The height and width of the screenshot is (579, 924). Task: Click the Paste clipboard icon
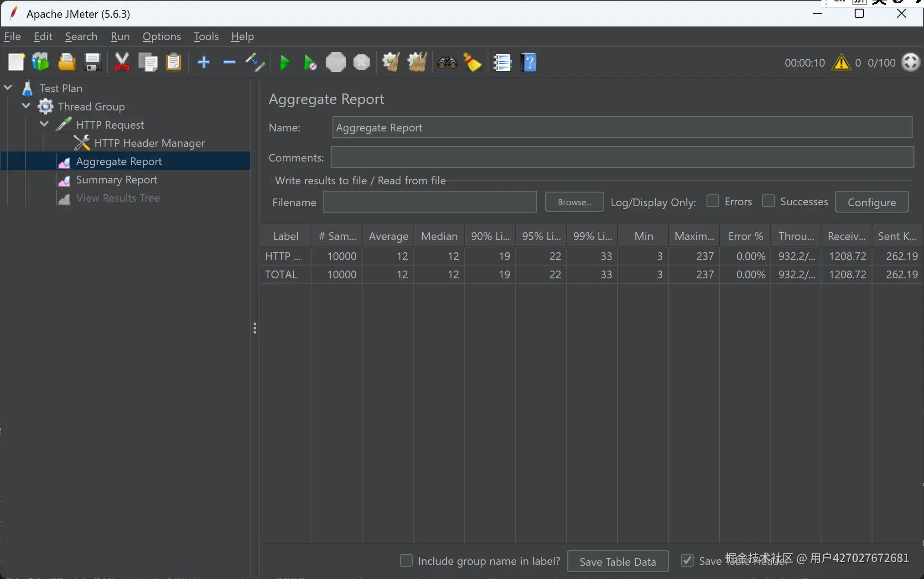click(174, 63)
